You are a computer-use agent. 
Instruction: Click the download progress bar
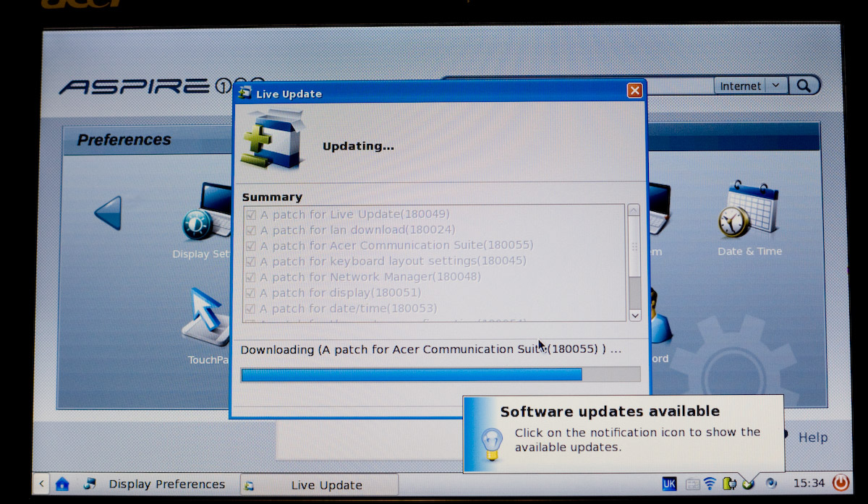click(x=441, y=375)
